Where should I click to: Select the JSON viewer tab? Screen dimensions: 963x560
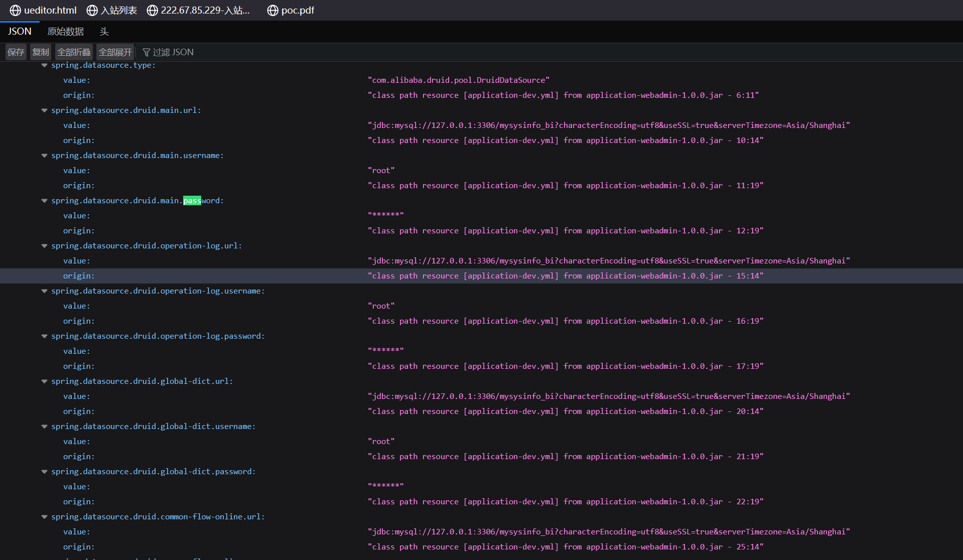click(20, 32)
